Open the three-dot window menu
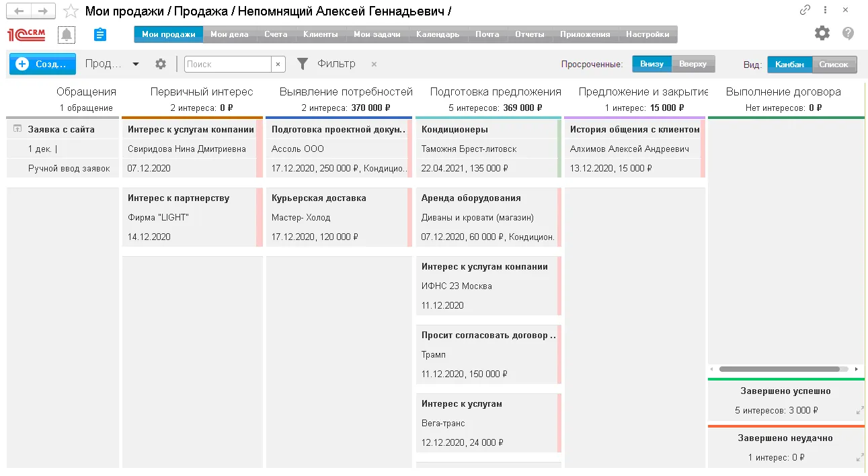 [826, 10]
